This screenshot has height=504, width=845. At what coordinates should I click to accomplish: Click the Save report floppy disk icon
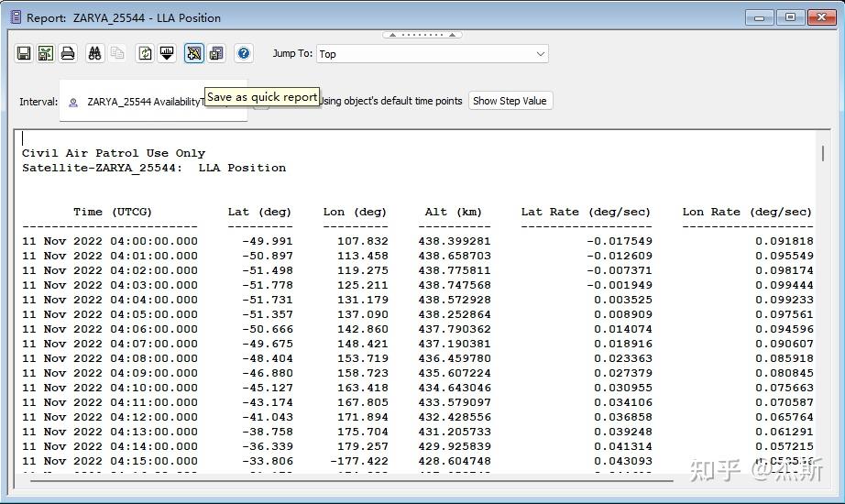tap(24, 53)
